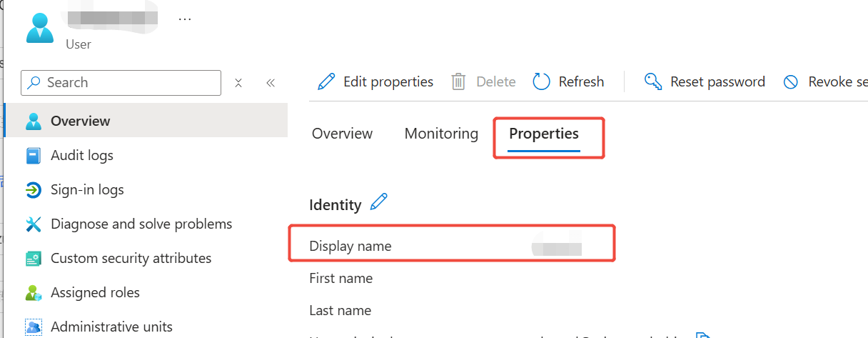Click the magnifier icon in Search box
Image resolution: width=868 pixels, height=338 pixels.
coord(34,83)
